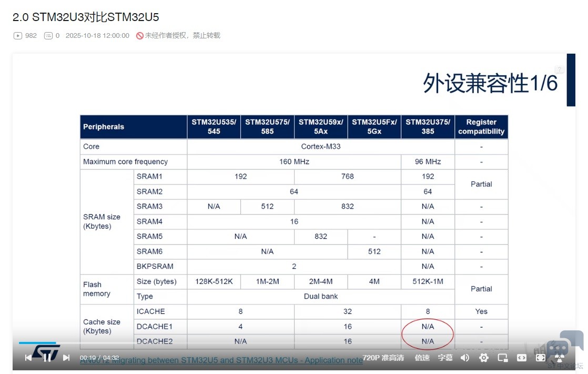Switch to widescreen theater mode
The height and width of the screenshot is (374, 588).
tap(522, 358)
